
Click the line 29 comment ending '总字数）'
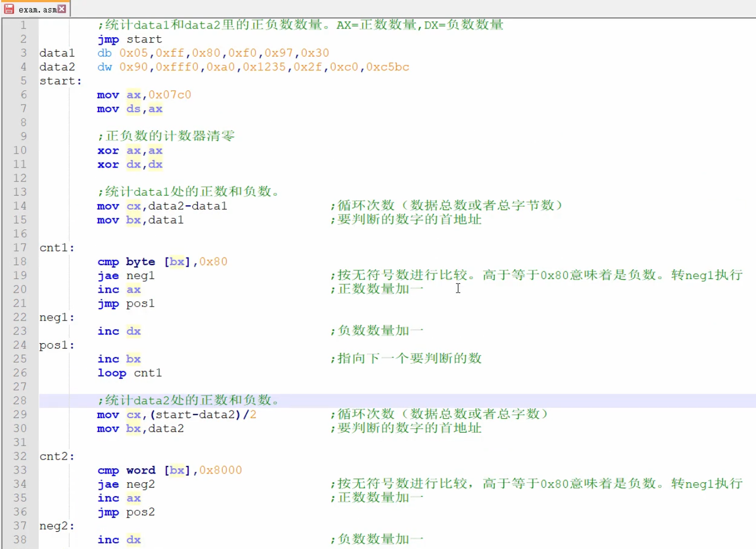pyautogui.click(x=440, y=414)
